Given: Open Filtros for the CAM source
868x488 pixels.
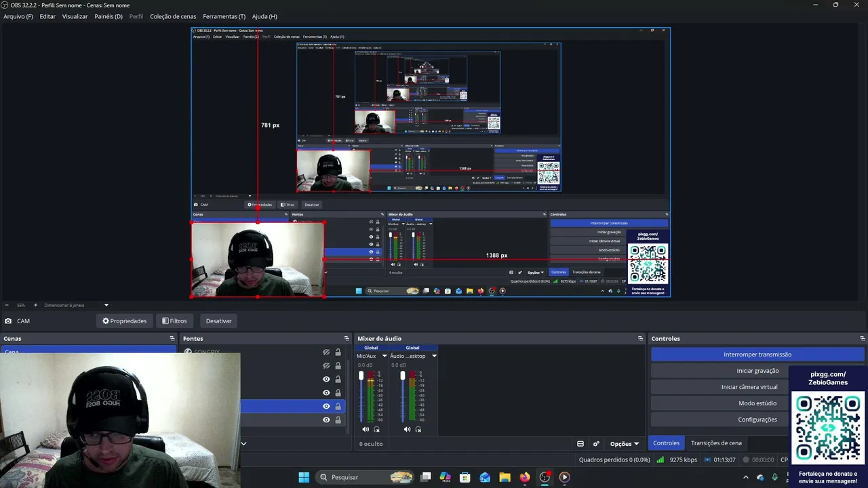Looking at the screenshot, I should tap(174, 321).
